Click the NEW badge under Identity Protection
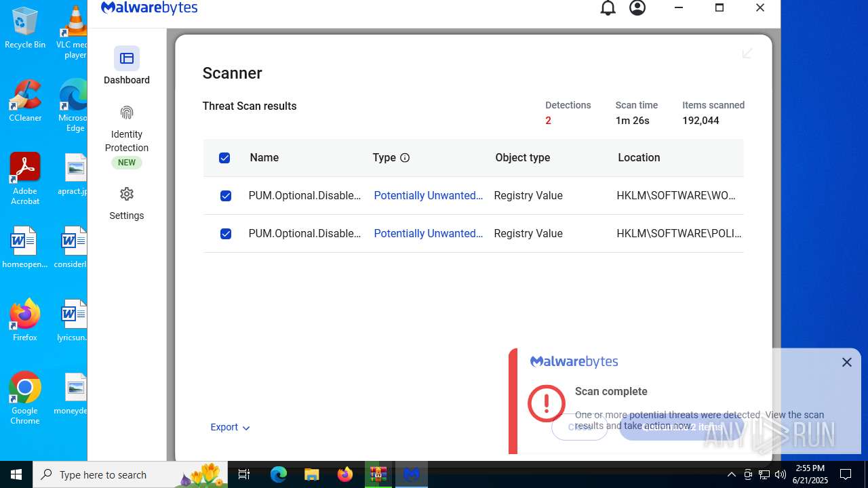 click(127, 163)
